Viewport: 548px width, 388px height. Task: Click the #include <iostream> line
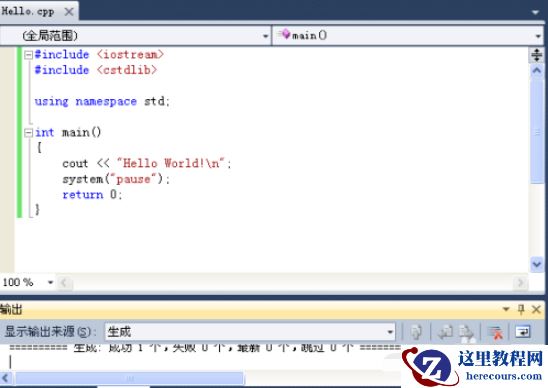click(x=99, y=55)
